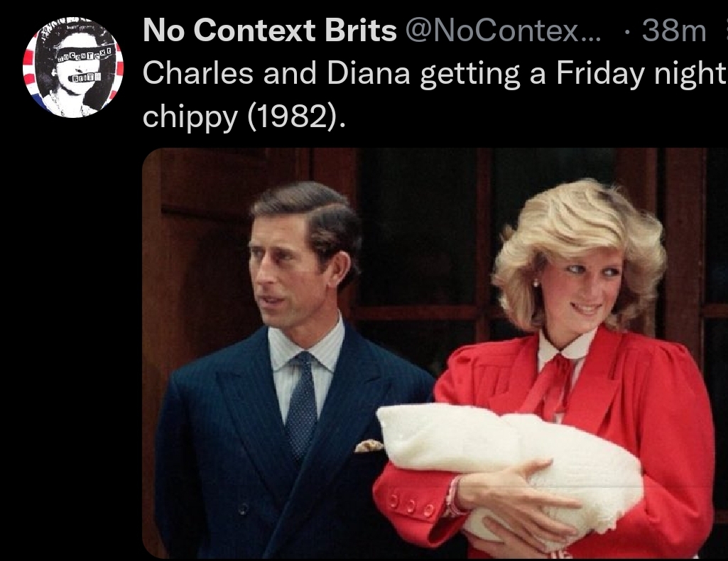This screenshot has width=728, height=561.
Task: Open the No Context Brits profile avatar
Action: point(73,67)
